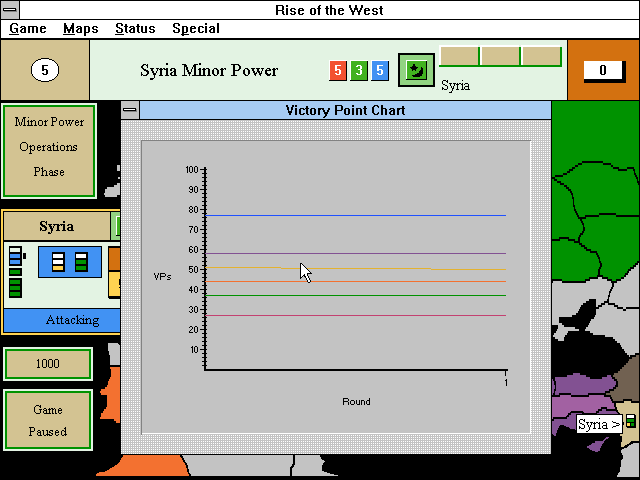
Task: Select the triple green bar unit icon
Action: pyautogui.click(x=16, y=288)
